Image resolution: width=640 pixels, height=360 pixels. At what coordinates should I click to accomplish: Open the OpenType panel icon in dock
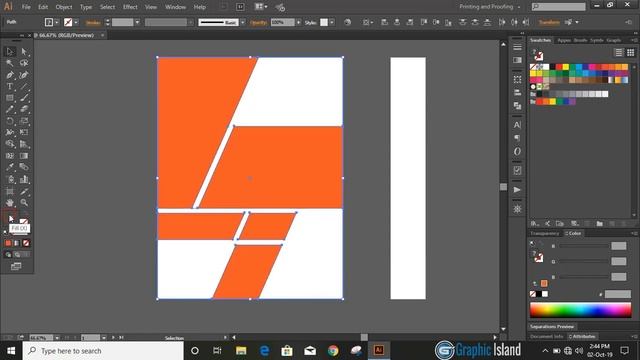coord(517,151)
